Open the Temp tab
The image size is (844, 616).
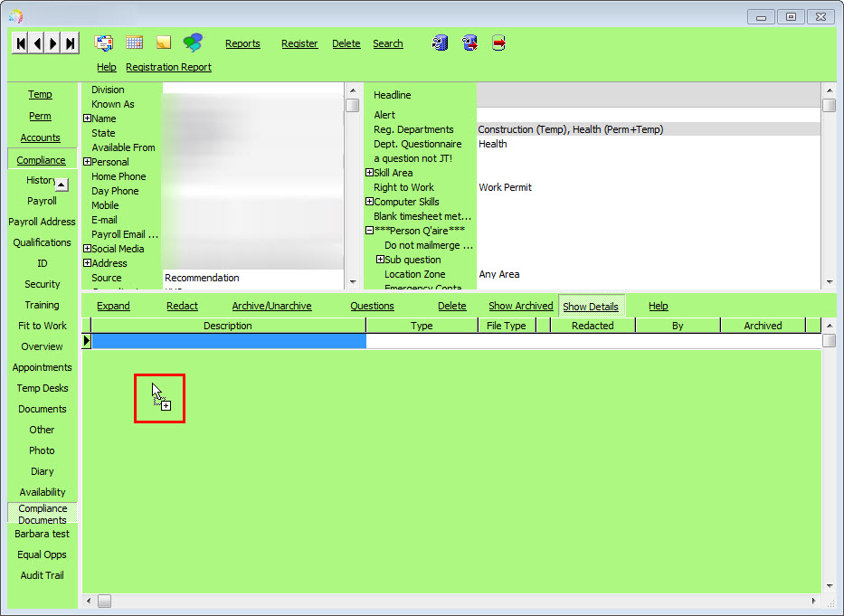[41, 94]
